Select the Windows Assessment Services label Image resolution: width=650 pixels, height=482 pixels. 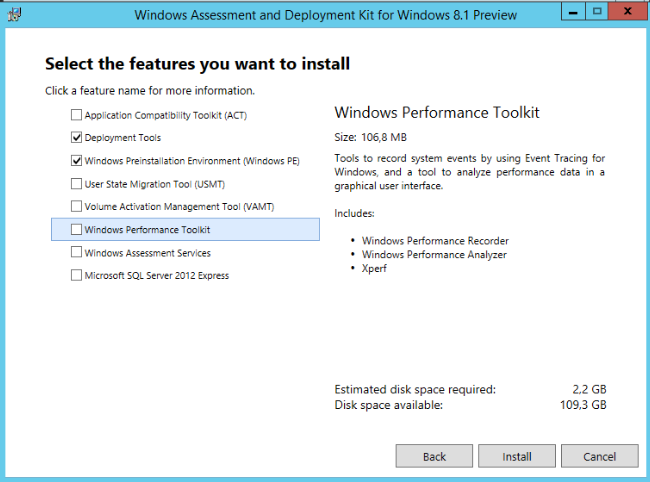[147, 253]
